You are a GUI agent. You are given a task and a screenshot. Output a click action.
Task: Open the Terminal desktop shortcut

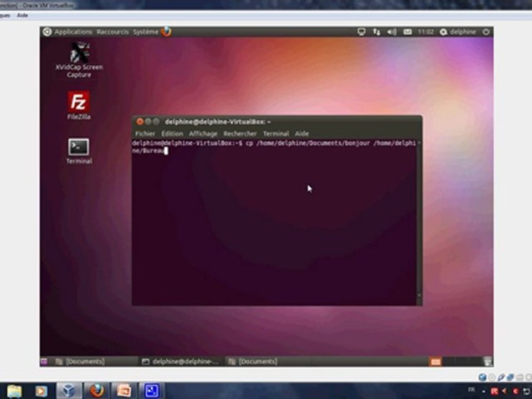[79, 151]
